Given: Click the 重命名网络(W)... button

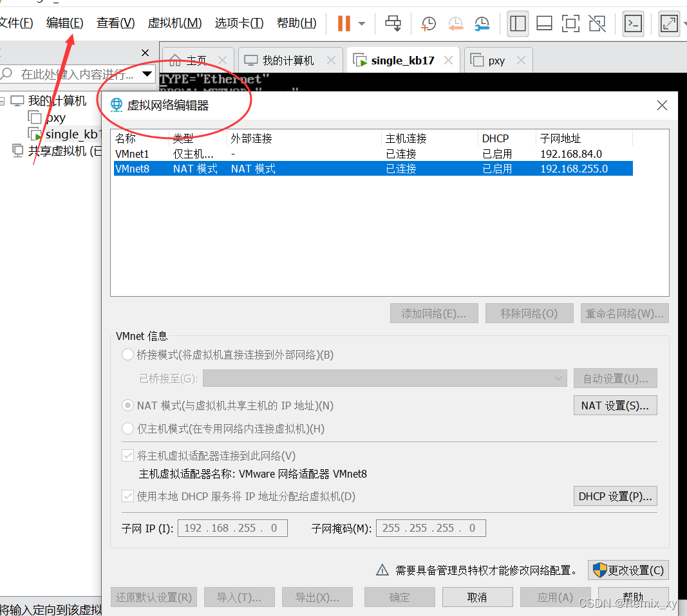Looking at the screenshot, I should pyautogui.click(x=625, y=313).
